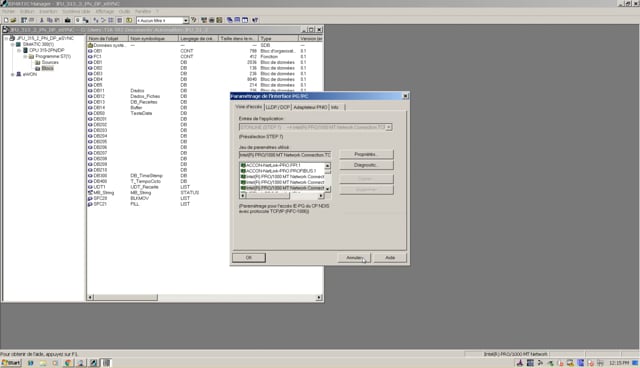The image size is (640, 368).
Task: Click the context Help arrow toolbar icon
Action: tap(255, 20)
